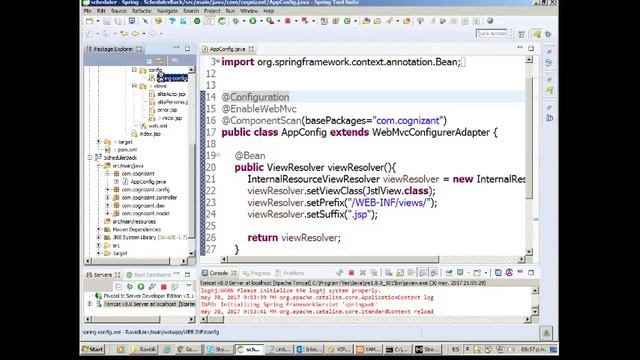Click the Quick Access field

492,33
